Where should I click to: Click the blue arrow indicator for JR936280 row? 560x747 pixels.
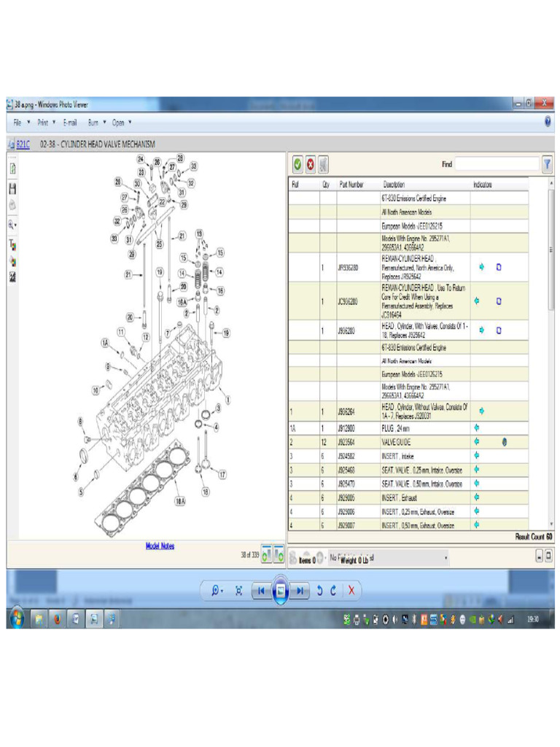tap(481, 267)
